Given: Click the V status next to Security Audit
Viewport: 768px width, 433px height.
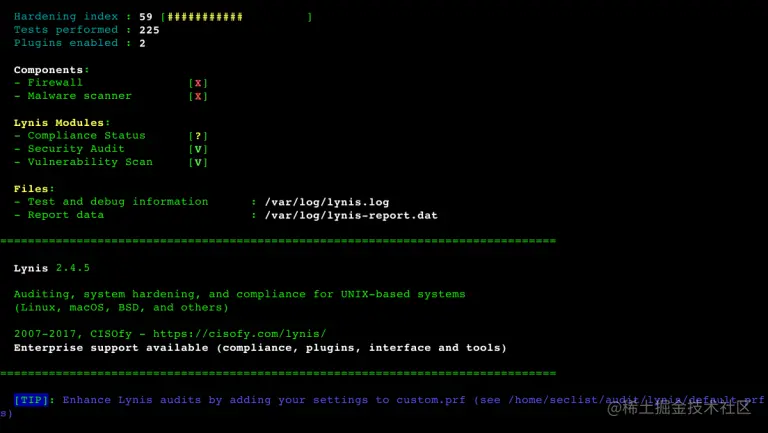Looking at the screenshot, I should pyautogui.click(x=198, y=149).
